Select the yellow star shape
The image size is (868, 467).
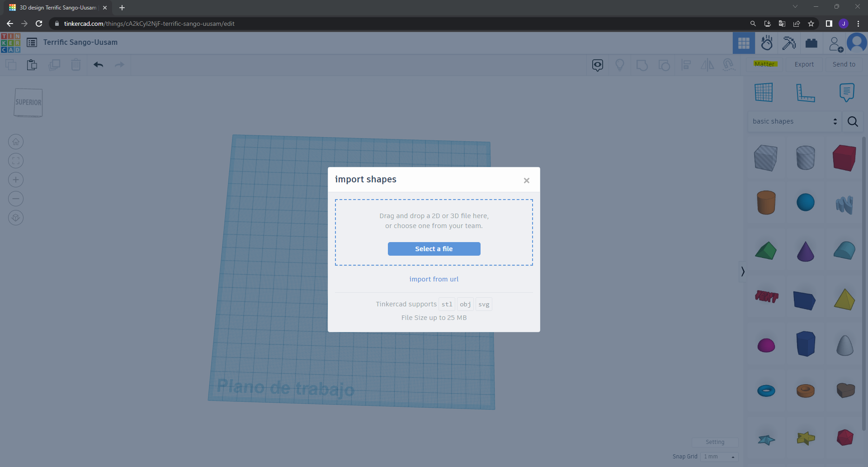(x=806, y=438)
